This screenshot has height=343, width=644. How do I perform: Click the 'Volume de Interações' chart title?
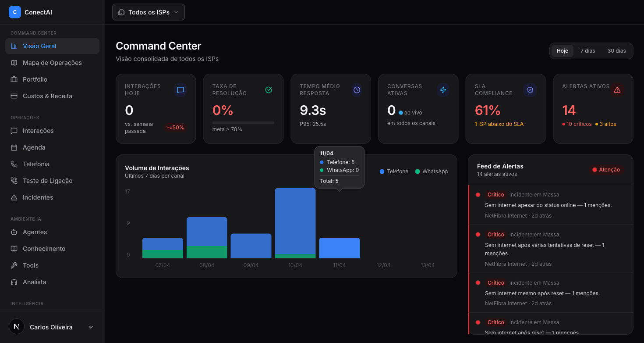tap(157, 168)
